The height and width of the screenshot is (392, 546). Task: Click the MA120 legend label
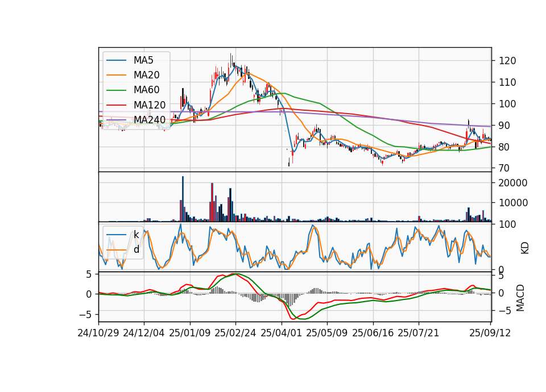[x=150, y=105]
